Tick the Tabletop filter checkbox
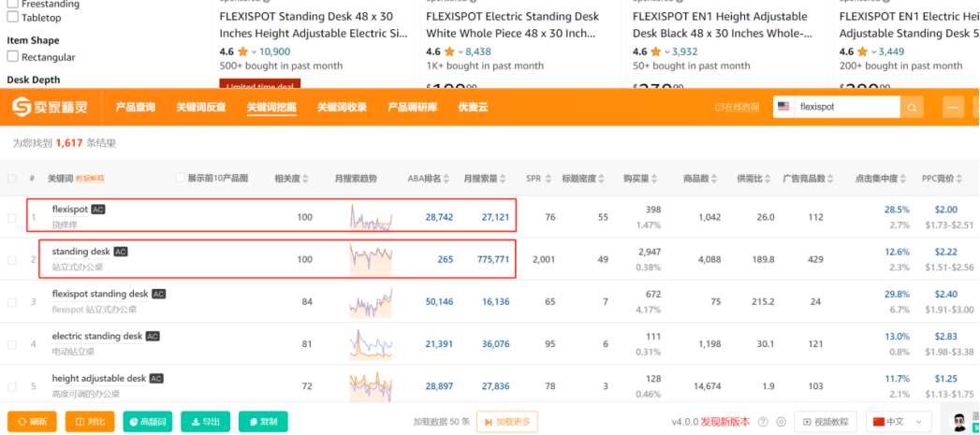The image size is (980, 435). click(12, 18)
